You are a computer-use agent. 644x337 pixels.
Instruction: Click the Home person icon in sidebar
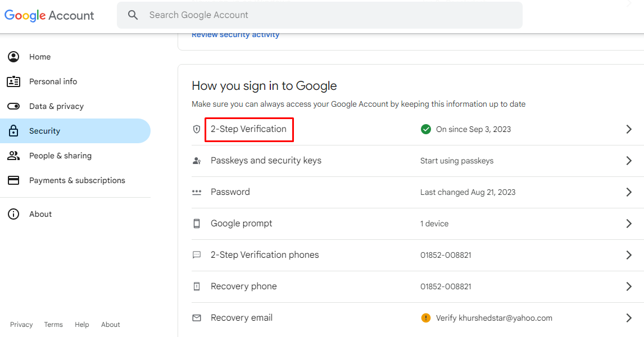pyautogui.click(x=13, y=57)
